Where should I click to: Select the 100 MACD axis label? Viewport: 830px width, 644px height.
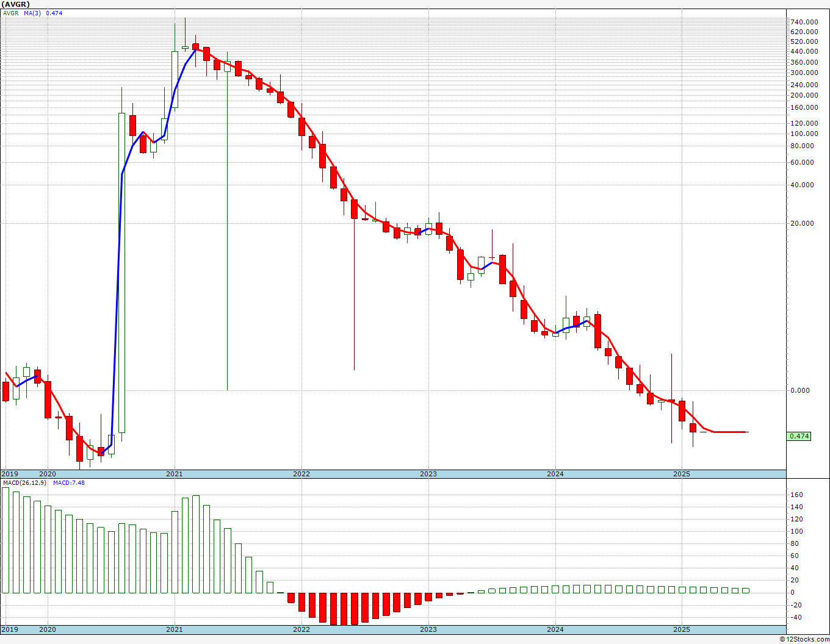[x=796, y=531]
